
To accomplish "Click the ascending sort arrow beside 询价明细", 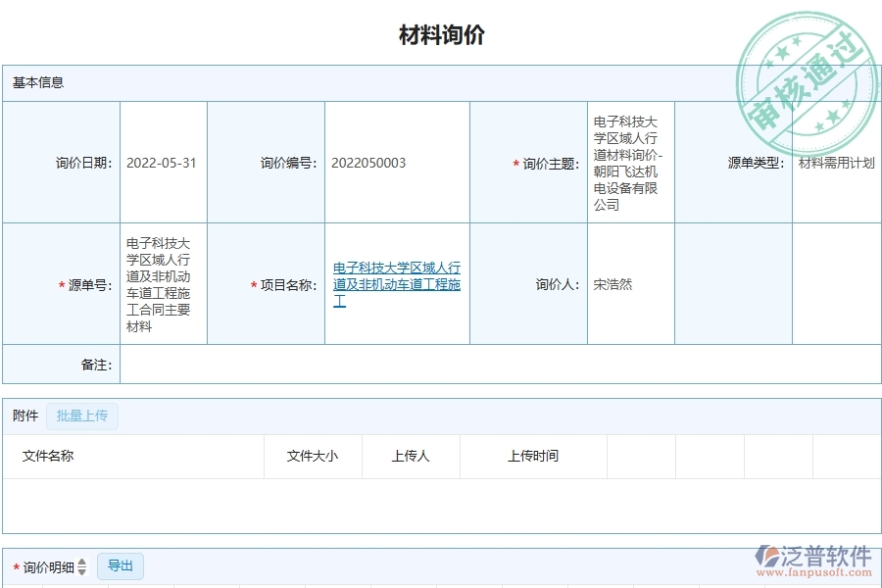I will (x=81, y=563).
